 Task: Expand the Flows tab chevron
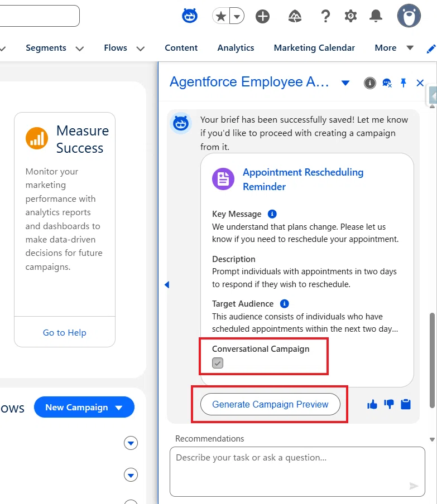coord(140,49)
